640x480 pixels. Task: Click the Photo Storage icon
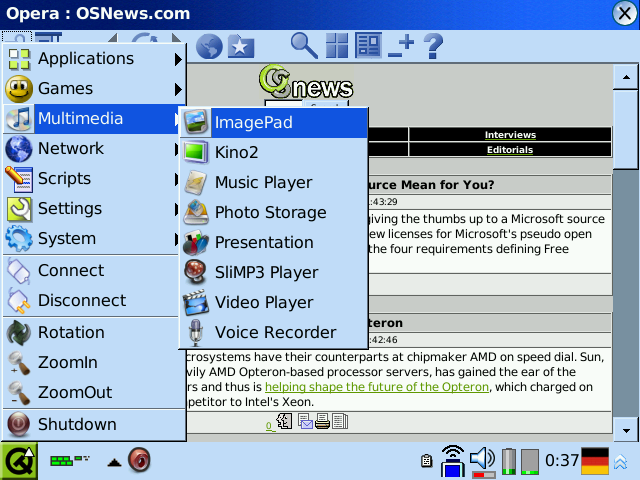click(196, 212)
